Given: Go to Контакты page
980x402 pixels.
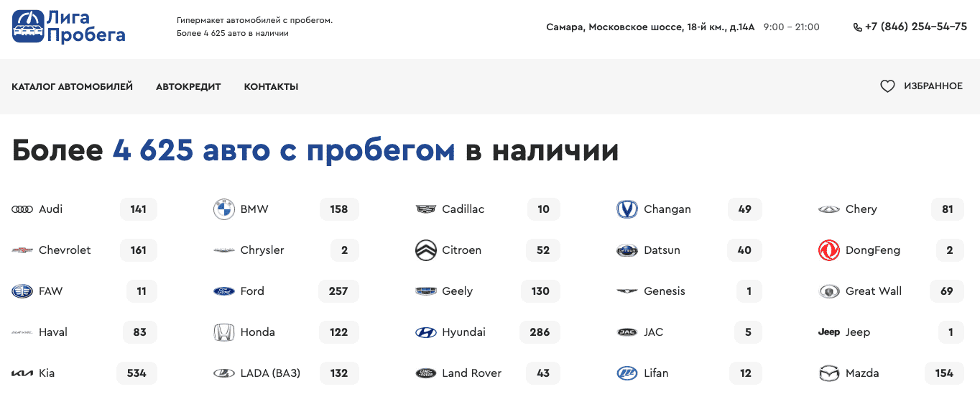Looking at the screenshot, I should tap(271, 86).
